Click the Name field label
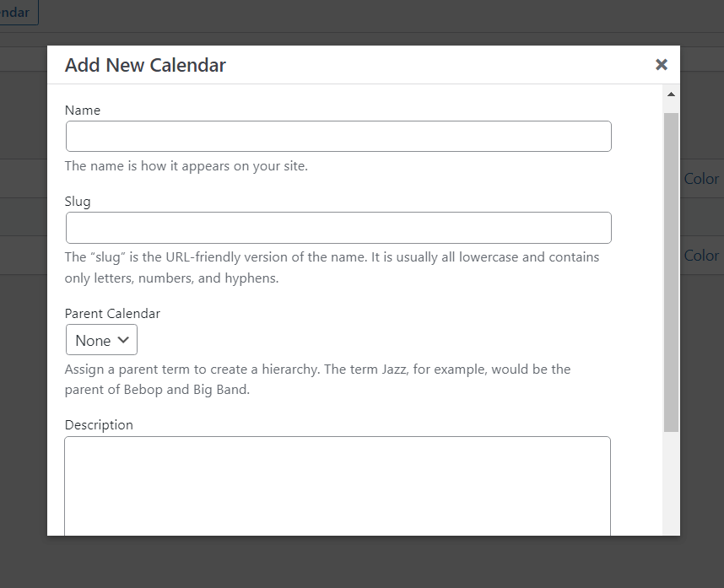Screen dimensions: 724x588 [82, 110]
